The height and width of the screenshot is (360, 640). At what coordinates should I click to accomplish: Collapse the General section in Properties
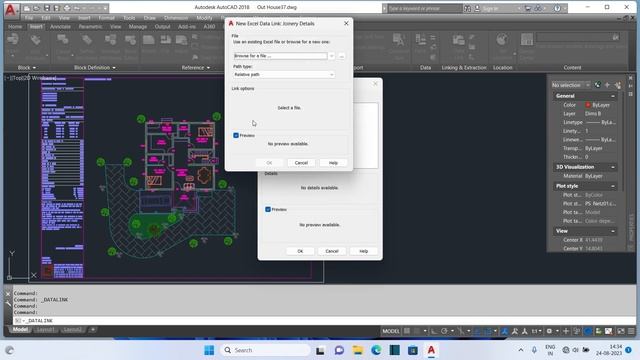point(613,96)
